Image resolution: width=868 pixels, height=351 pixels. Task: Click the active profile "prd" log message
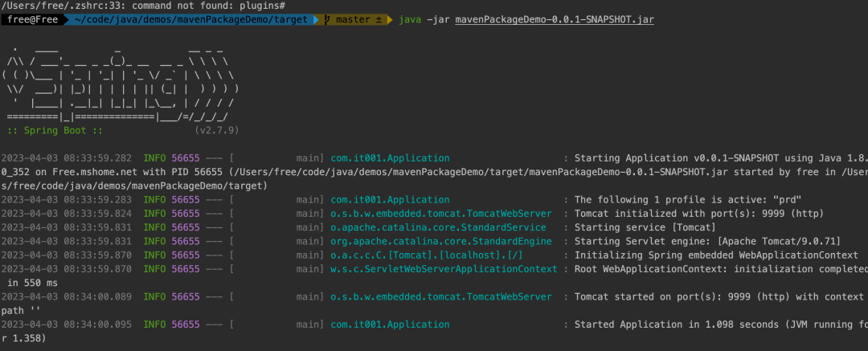coord(688,199)
